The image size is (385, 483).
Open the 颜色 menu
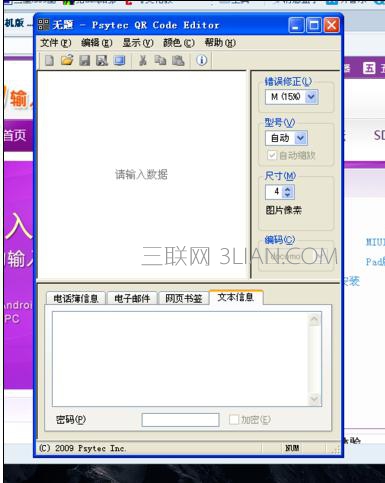tap(179, 43)
